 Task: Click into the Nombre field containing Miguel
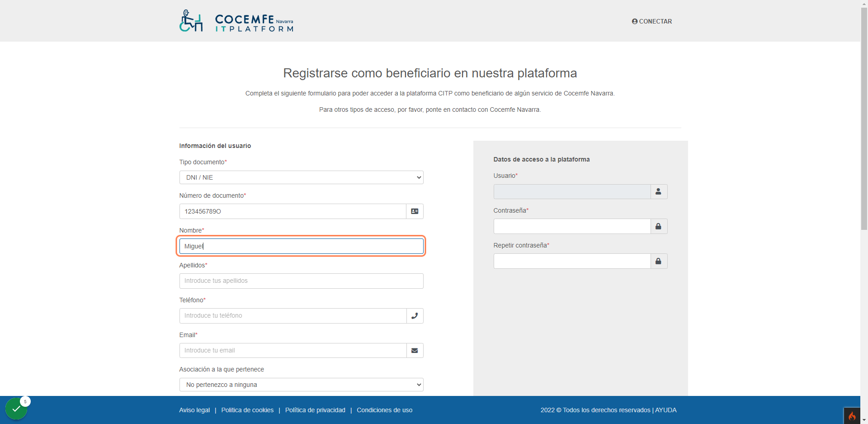(x=302, y=246)
